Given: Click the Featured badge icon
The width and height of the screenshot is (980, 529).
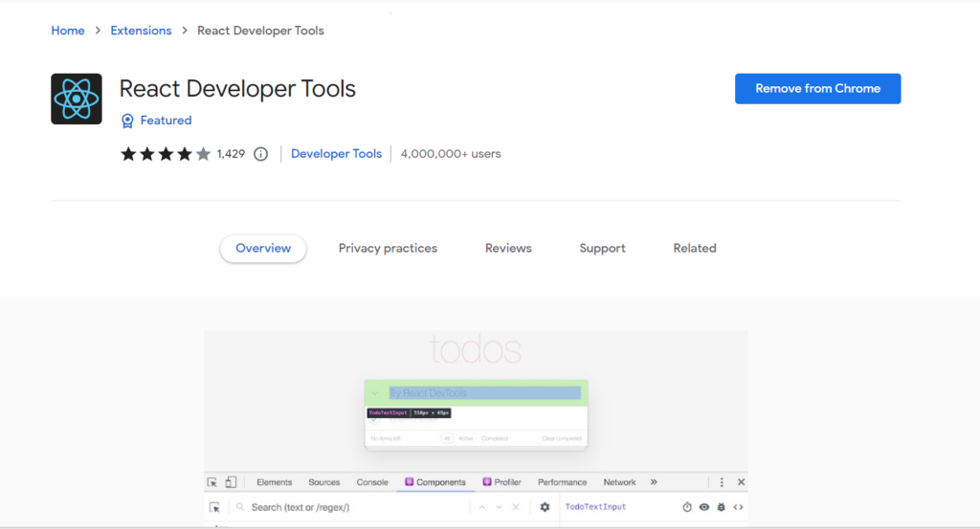Looking at the screenshot, I should point(127,121).
